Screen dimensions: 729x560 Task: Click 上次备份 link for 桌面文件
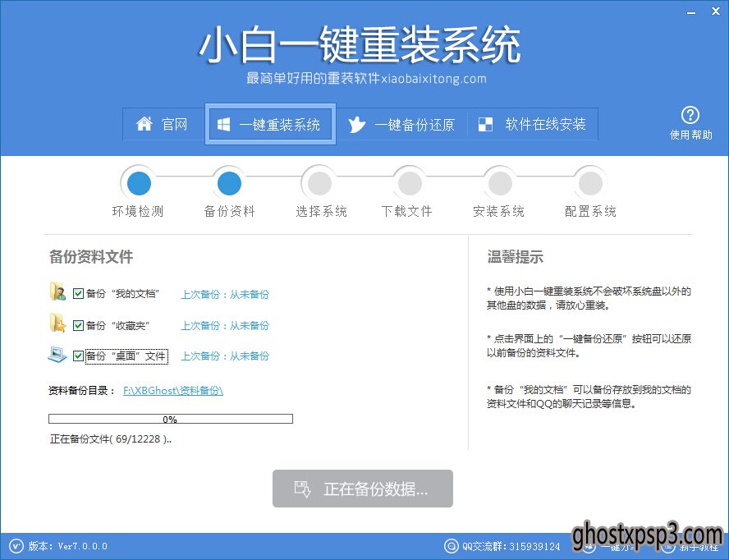point(225,356)
